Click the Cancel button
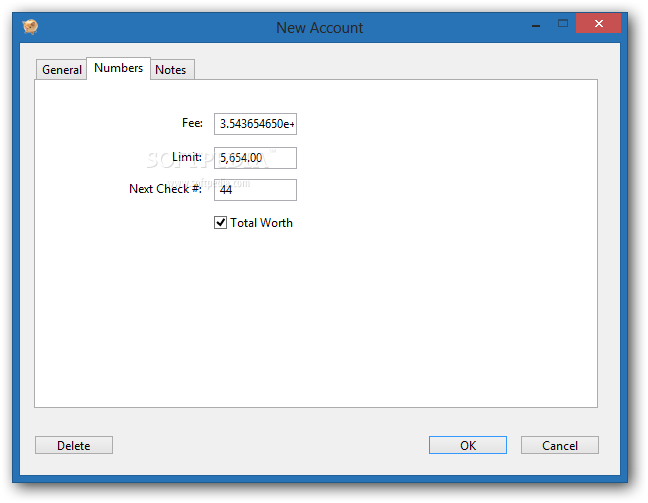The height and width of the screenshot is (503, 648). pyautogui.click(x=560, y=445)
